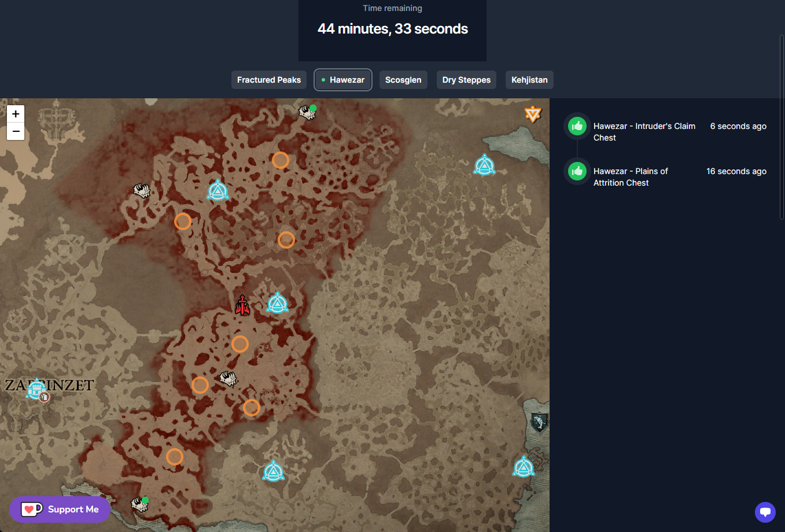Click the Support Me button
The image size is (785, 532).
60,509
